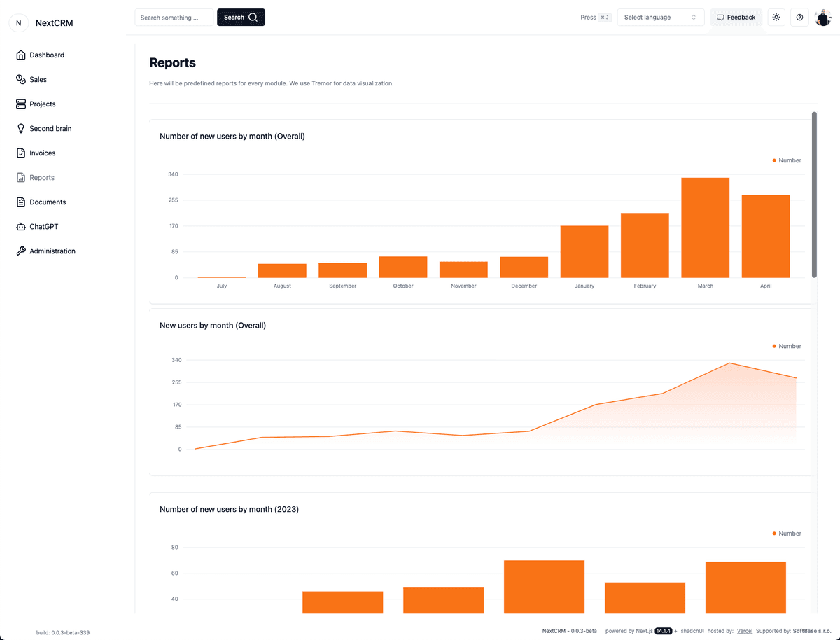Open the Select language dropdown
Viewport: 840px width, 640px height.
tap(659, 18)
